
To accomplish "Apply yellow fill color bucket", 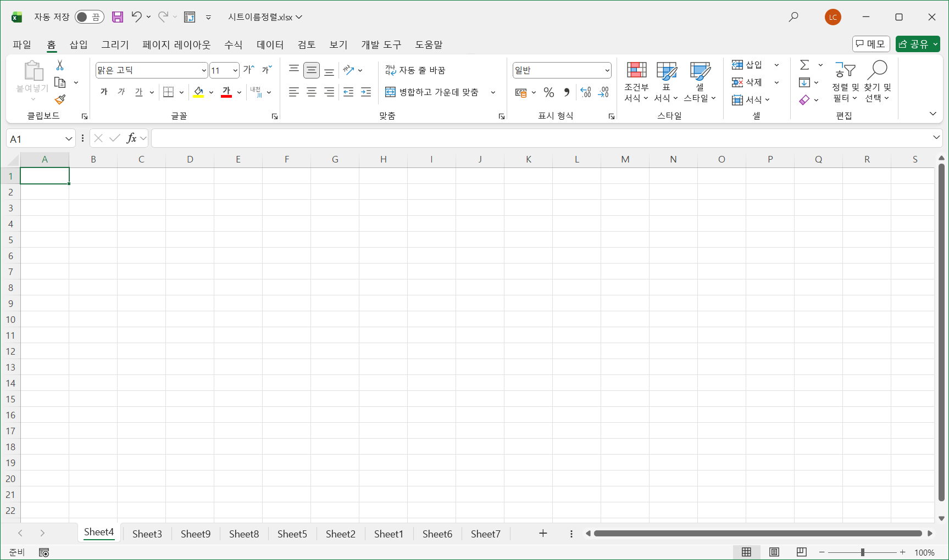I will click(199, 92).
